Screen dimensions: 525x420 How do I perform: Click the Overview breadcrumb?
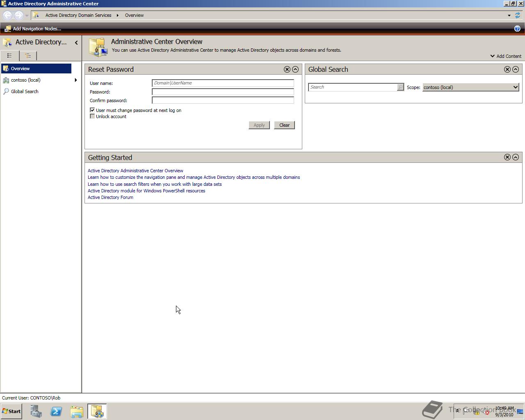tap(134, 15)
